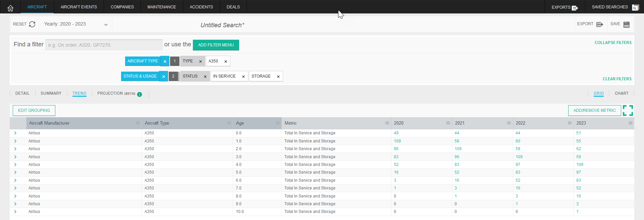This screenshot has width=644, height=220.
Task: Remove the Storage filter value
Action: click(x=278, y=77)
